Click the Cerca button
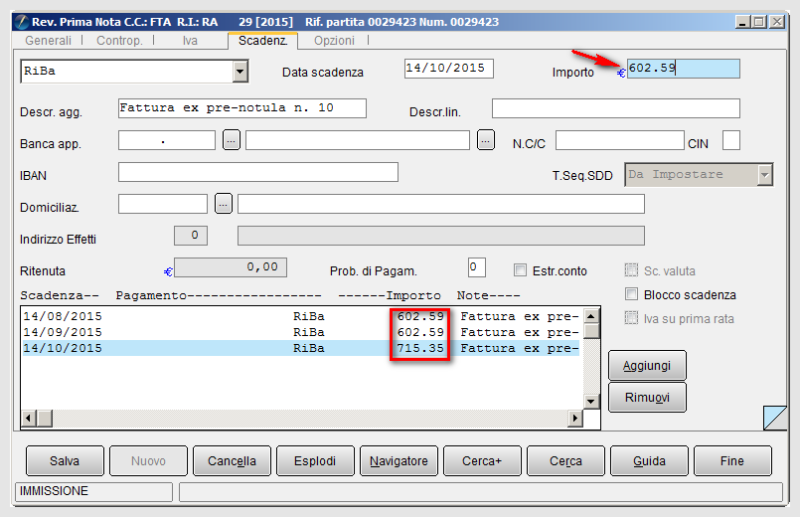800x517 pixels. [566, 461]
